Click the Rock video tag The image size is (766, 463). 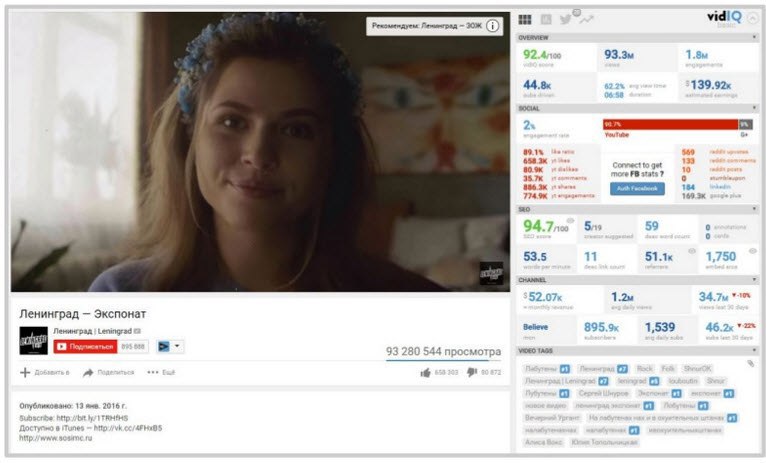pyautogui.click(x=644, y=369)
